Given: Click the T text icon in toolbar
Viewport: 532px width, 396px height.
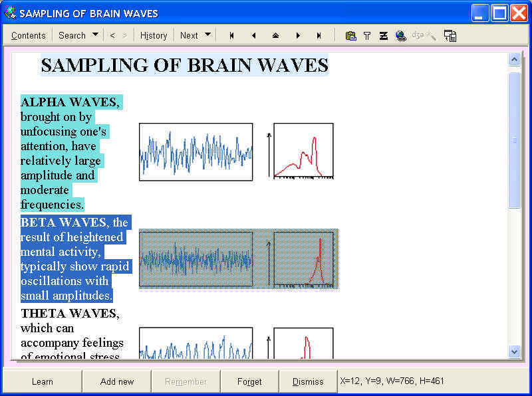Looking at the screenshot, I should tap(367, 36).
